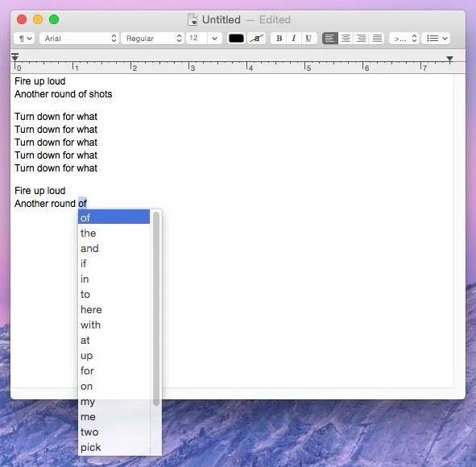The height and width of the screenshot is (467, 476).
Task: Toggle bold formatting
Action: pos(279,39)
